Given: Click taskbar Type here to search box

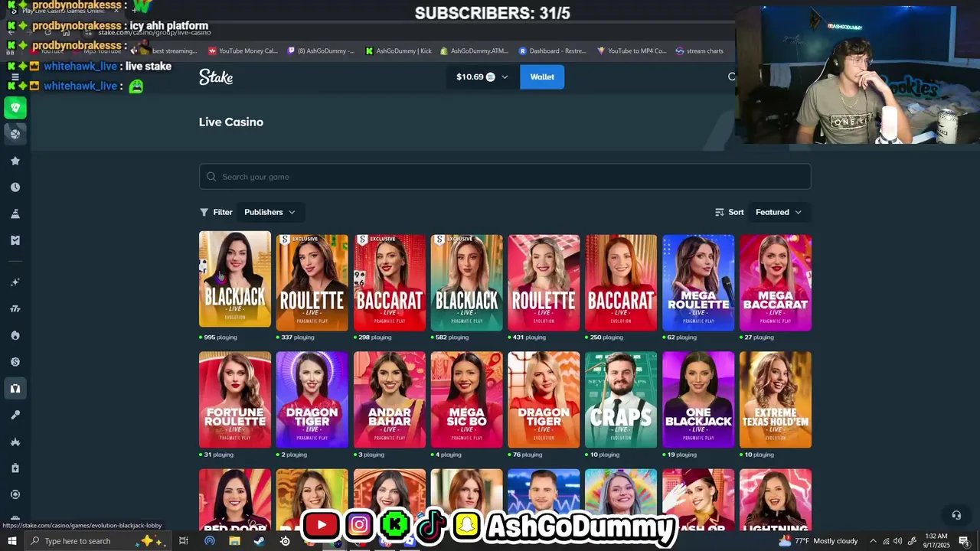Looking at the screenshot, I should 100,541.
